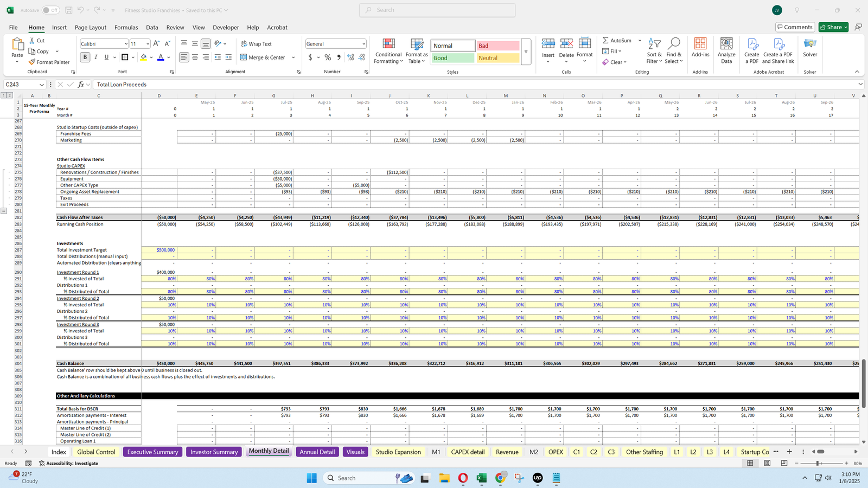This screenshot has height=488, width=868.
Task: Click the Format Painter icon
Action: click(33, 62)
